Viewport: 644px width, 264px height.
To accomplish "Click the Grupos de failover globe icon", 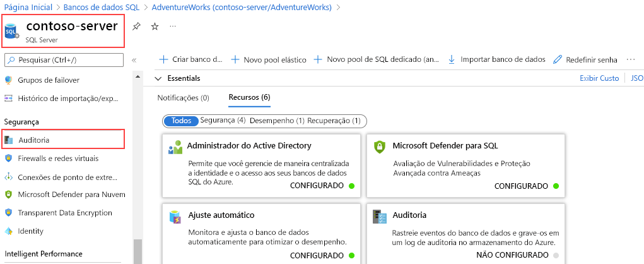I will pyautogui.click(x=9, y=80).
